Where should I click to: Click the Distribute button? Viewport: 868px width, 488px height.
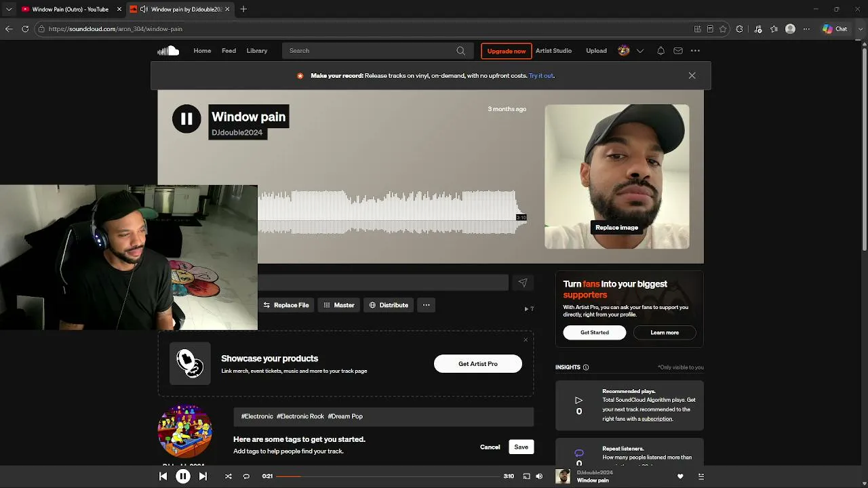click(389, 305)
